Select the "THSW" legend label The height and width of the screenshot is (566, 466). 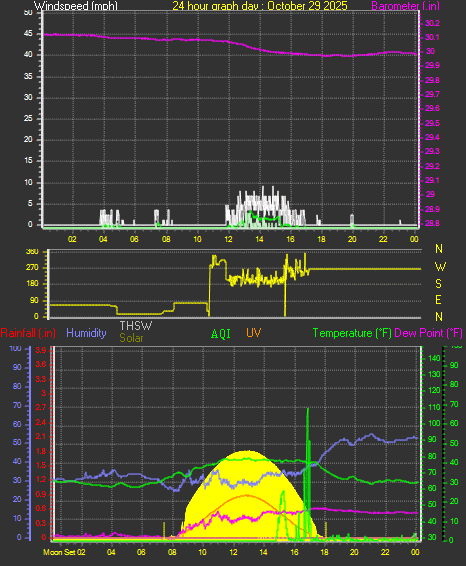[136, 326]
